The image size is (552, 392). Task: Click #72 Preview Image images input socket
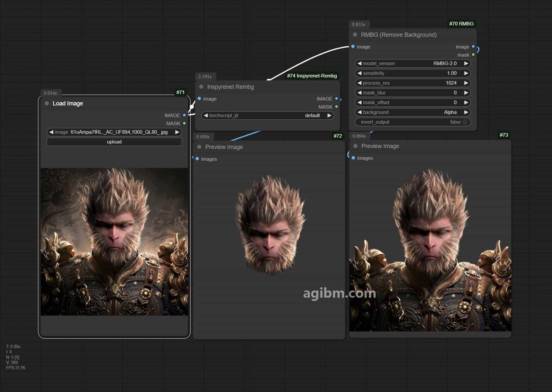(197, 159)
